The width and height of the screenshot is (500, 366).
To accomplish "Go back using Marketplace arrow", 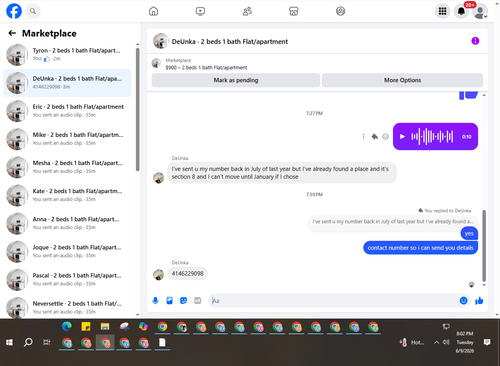I will click(x=12, y=33).
